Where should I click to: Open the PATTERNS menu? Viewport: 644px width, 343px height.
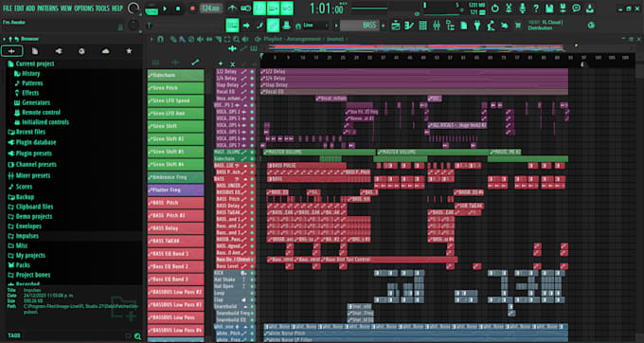[x=48, y=9]
